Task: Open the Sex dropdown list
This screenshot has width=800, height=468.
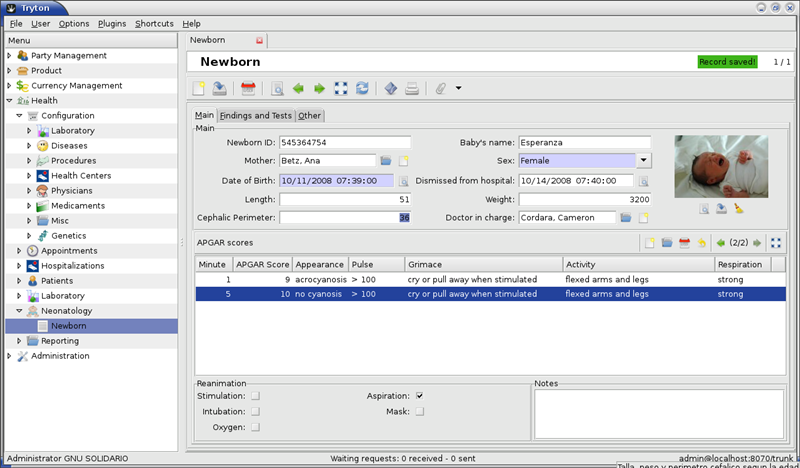Action: coord(644,160)
